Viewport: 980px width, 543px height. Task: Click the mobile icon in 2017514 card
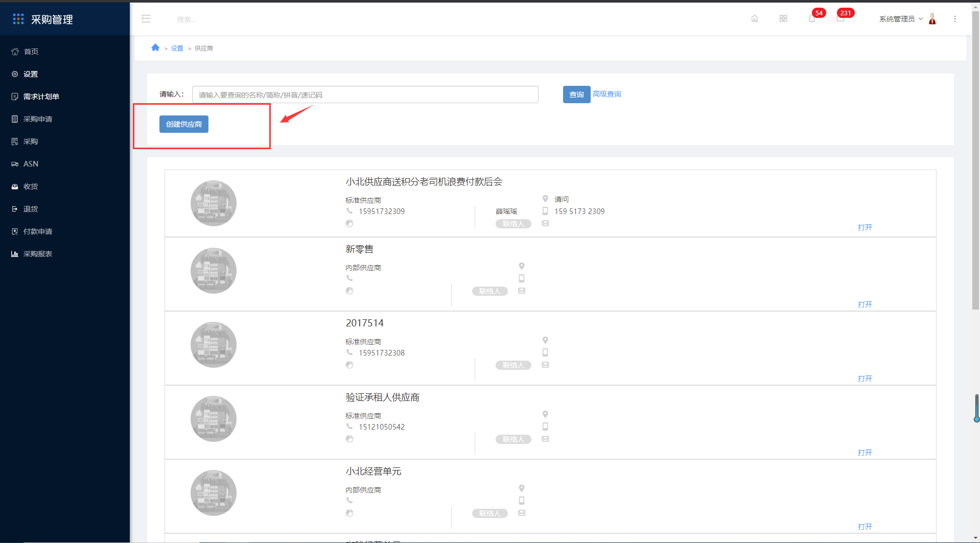point(545,352)
